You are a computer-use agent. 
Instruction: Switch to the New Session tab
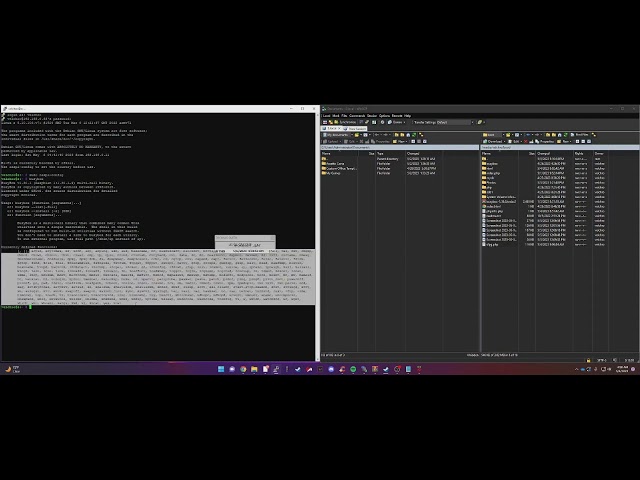click(354, 129)
